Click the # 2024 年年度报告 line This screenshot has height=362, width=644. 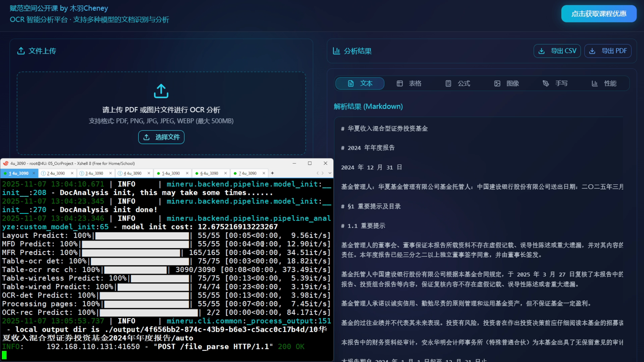[368, 148]
